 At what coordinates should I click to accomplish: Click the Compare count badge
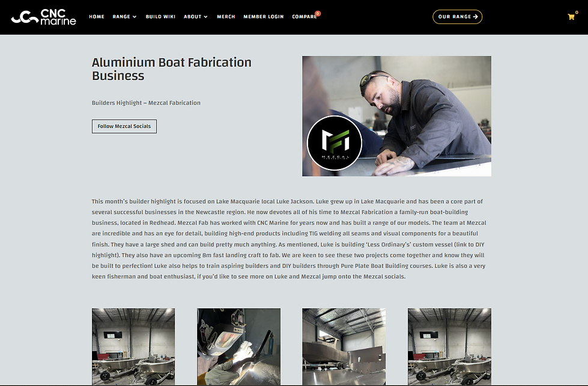pyautogui.click(x=318, y=13)
